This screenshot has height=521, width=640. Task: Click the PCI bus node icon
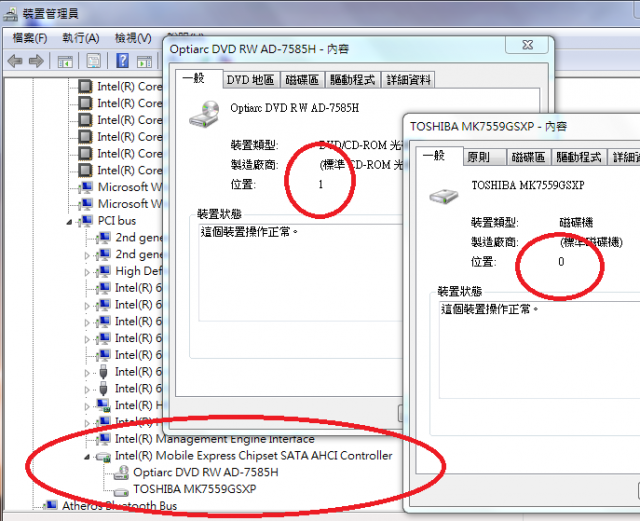86,221
